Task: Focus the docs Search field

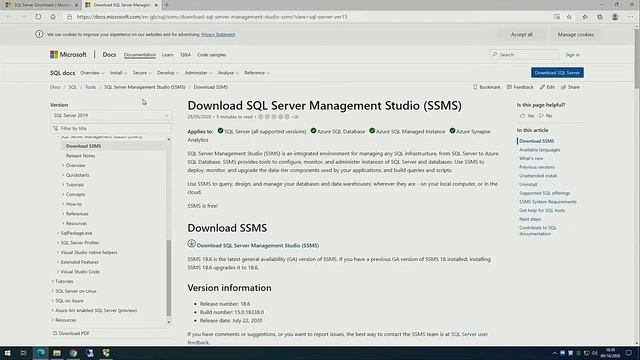Action: pos(524,54)
